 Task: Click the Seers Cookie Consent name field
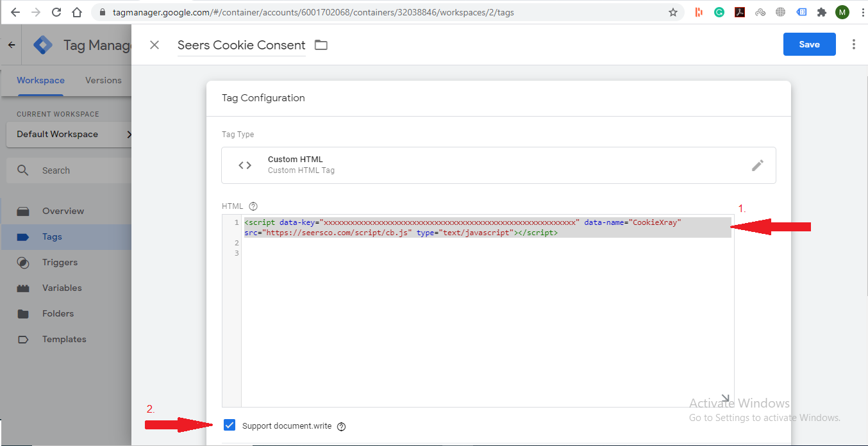[241, 45]
